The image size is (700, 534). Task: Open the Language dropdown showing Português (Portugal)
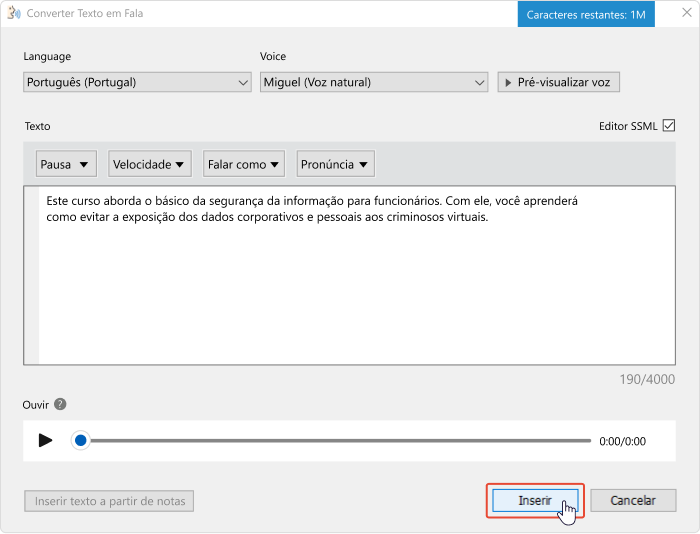pos(137,82)
